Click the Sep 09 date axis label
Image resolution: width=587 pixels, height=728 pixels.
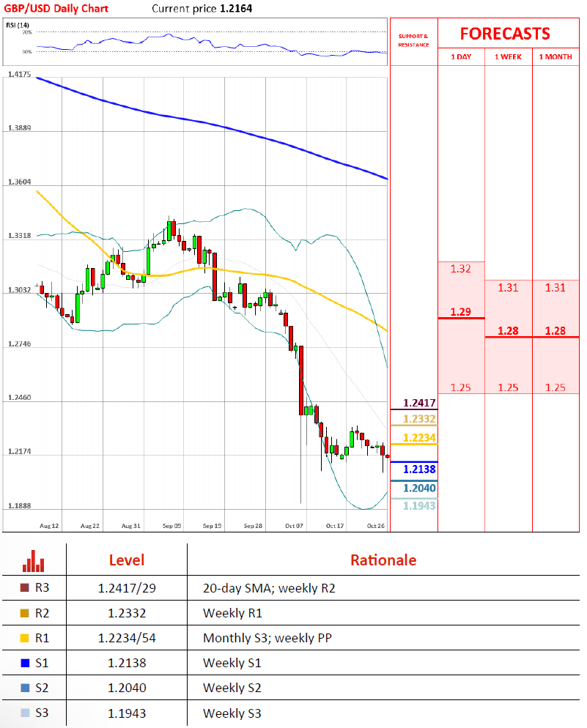(x=171, y=526)
